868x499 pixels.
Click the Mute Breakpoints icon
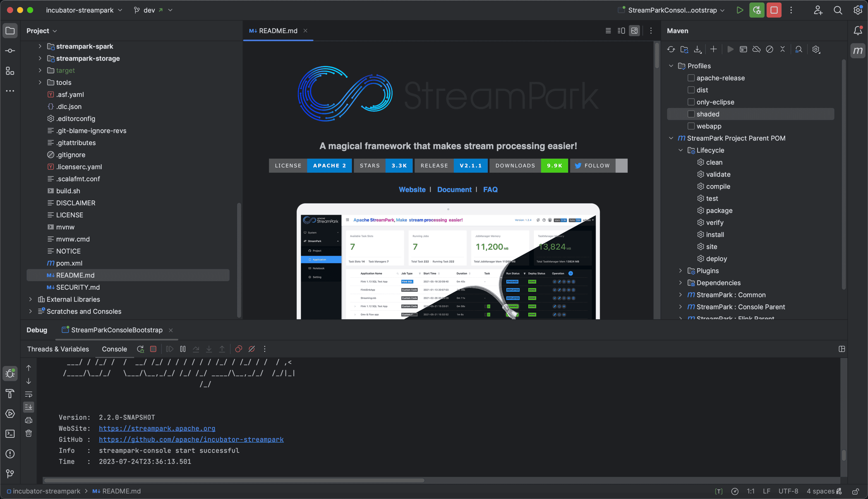point(251,349)
